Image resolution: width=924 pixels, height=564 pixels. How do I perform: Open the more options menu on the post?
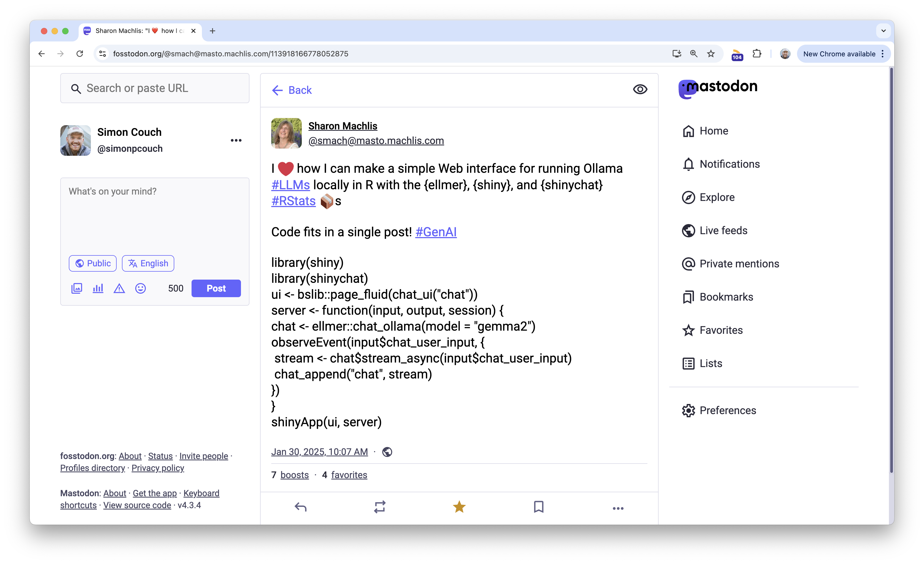coord(618,508)
